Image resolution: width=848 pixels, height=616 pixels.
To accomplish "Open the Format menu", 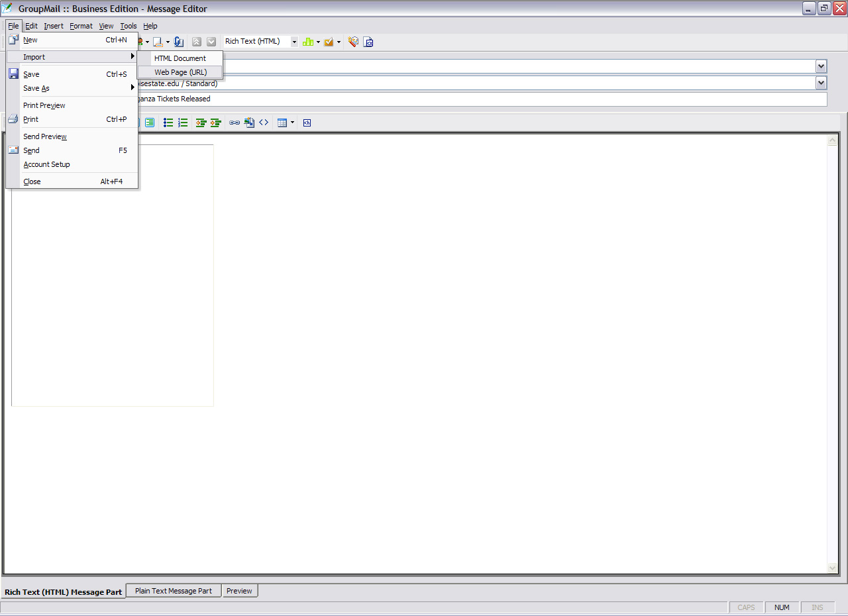I will point(81,26).
